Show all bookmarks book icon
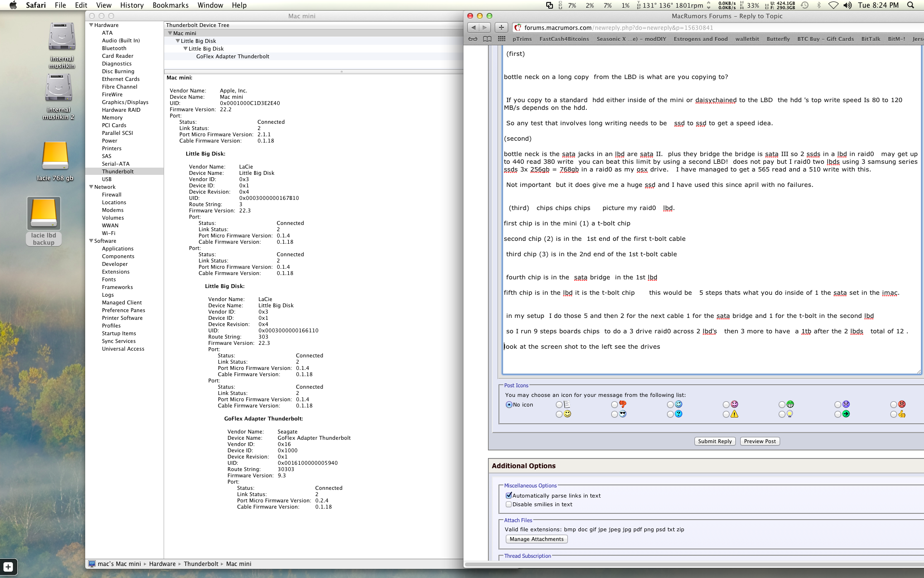 point(487,39)
